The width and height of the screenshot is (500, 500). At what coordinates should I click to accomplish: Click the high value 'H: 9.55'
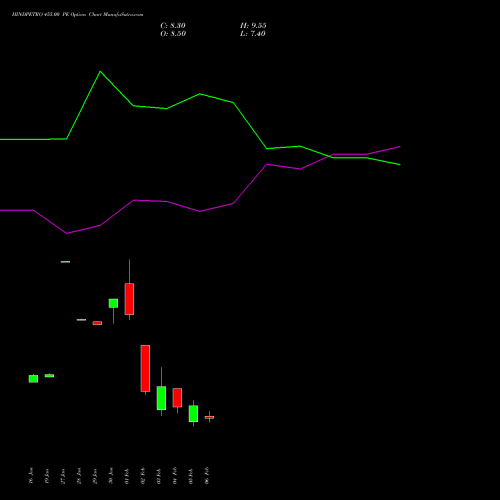pyautogui.click(x=253, y=26)
